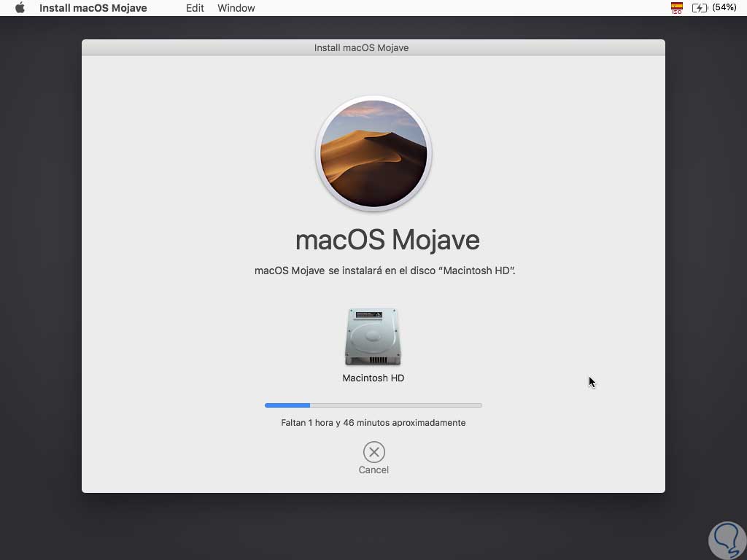Click the battery charging status icon
747x560 pixels.
(x=700, y=7)
